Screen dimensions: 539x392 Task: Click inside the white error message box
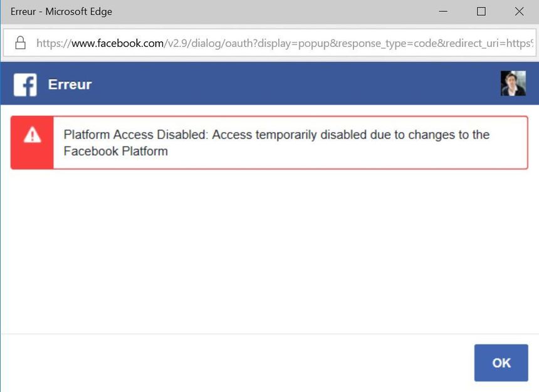click(276, 142)
